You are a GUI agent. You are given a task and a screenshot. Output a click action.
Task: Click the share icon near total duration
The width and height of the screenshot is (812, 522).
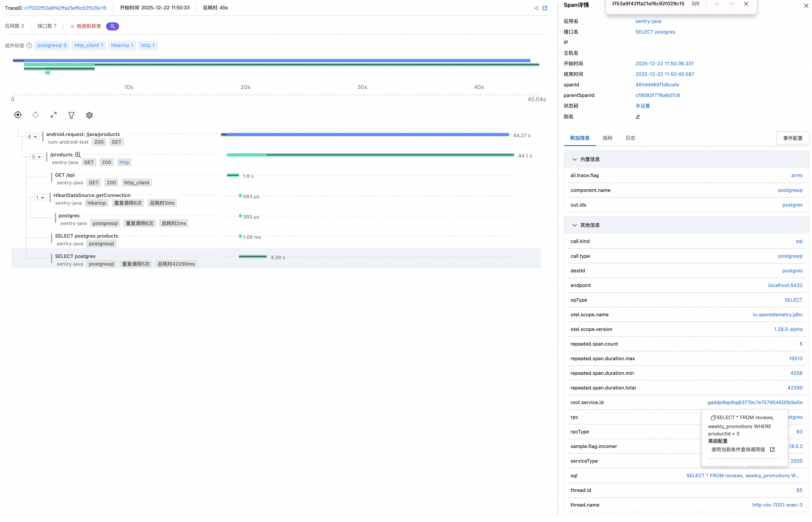[x=536, y=8]
